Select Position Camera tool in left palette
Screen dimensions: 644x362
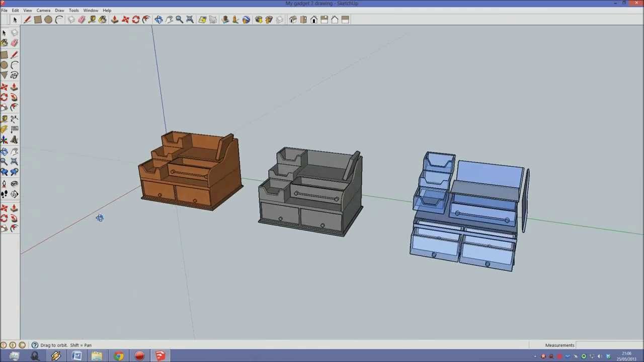(x=4, y=184)
